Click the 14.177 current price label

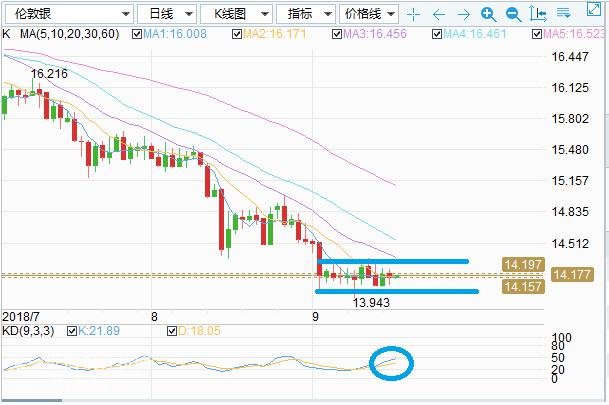pos(572,275)
